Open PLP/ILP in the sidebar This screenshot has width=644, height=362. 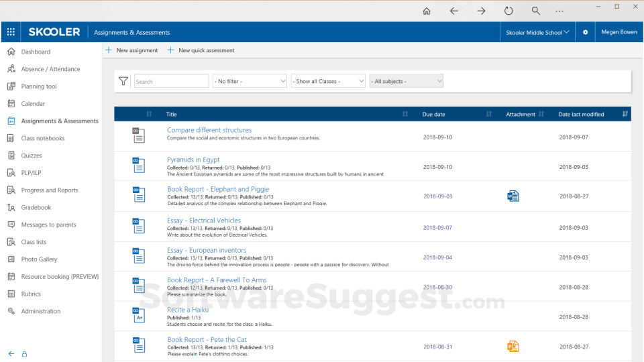31,173
